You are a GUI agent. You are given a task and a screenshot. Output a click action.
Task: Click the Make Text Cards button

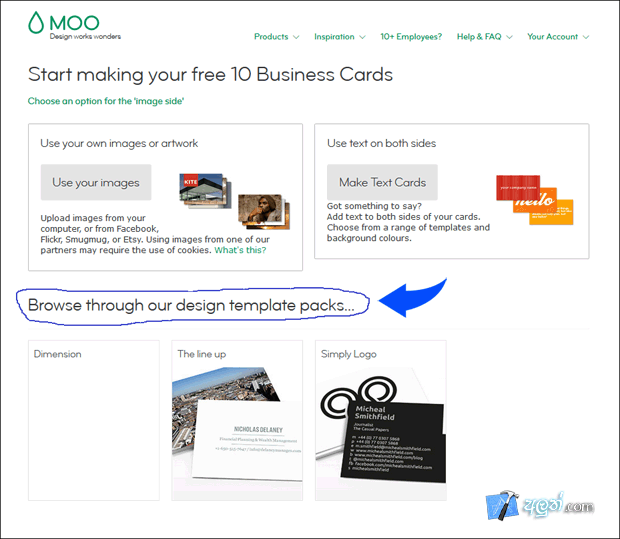tap(382, 182)
